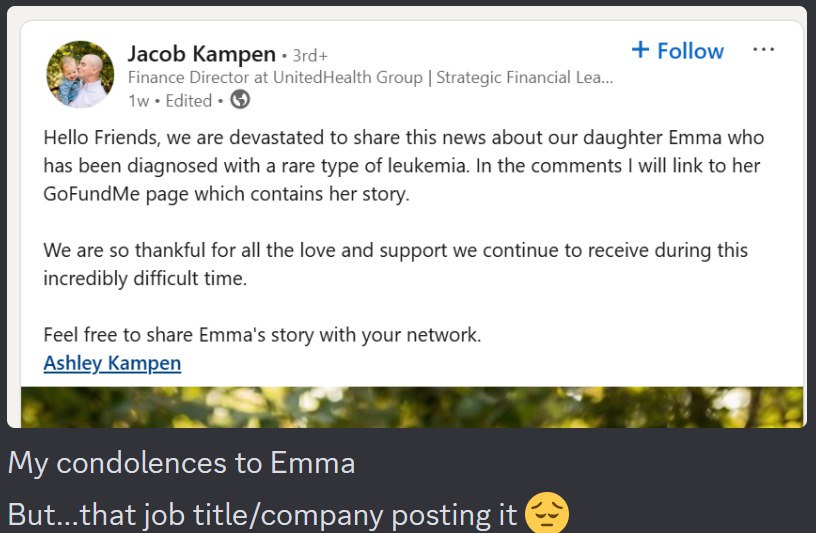Click the Finance Director at UnitedHealth Group headline

click(x=370, y=77)
